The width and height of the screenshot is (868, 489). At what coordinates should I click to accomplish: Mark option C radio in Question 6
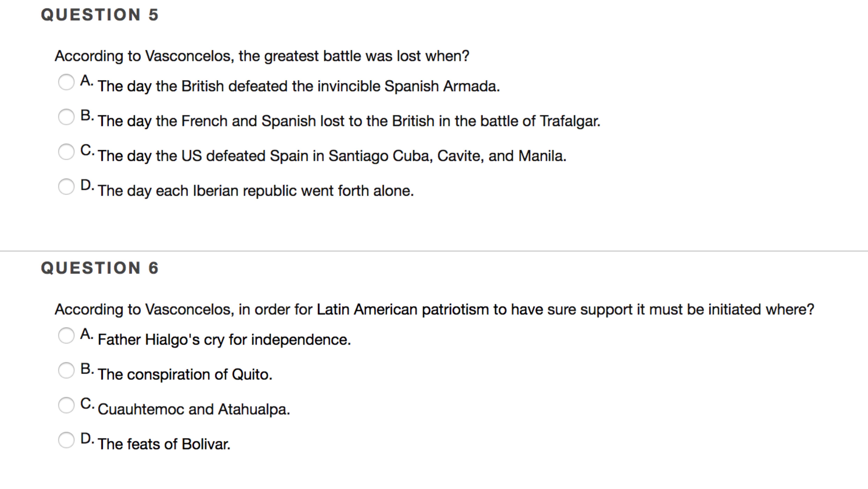[x=66, y=405]
